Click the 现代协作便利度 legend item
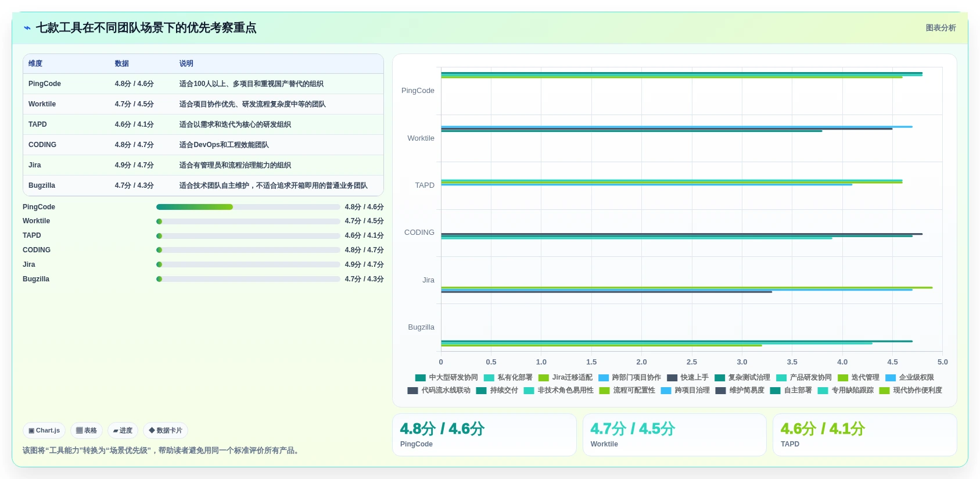980x479 pixels. [x=911, y=391]
